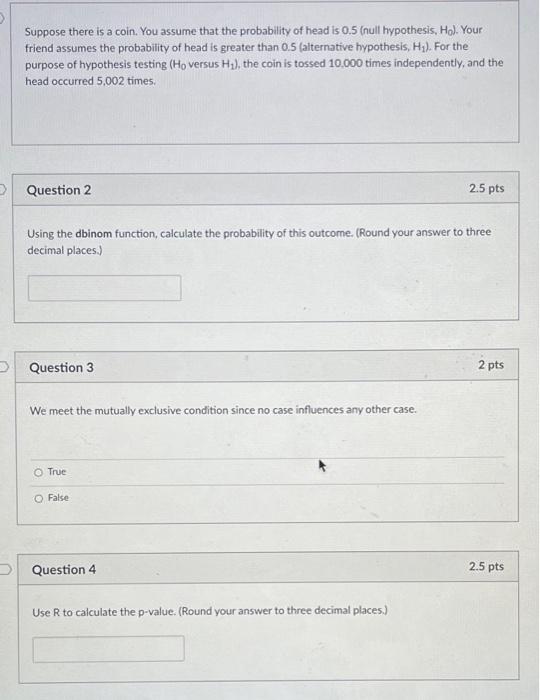This screenshot has width=540, height=700.
Task: Flag Question 2 using the left-edge marker icon
Action: (x=2, y=189)
